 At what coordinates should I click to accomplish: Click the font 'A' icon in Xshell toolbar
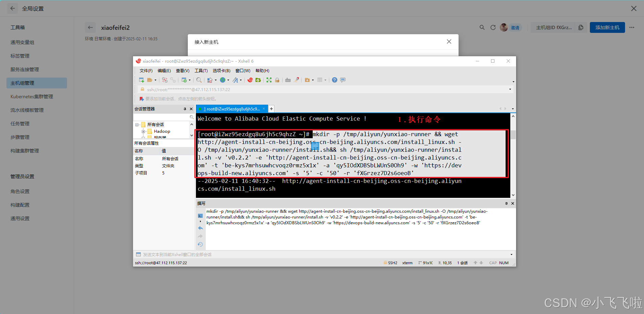pos(235,80)
